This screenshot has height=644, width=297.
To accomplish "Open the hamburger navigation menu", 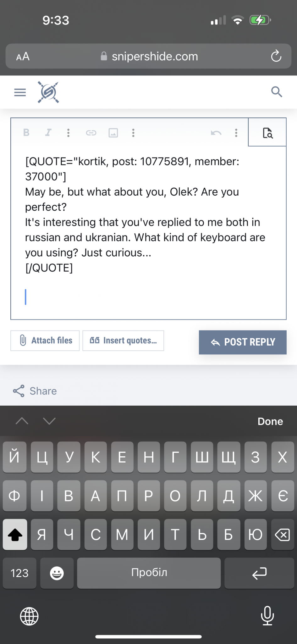I will pyautogui.click(x=20, y=92).
